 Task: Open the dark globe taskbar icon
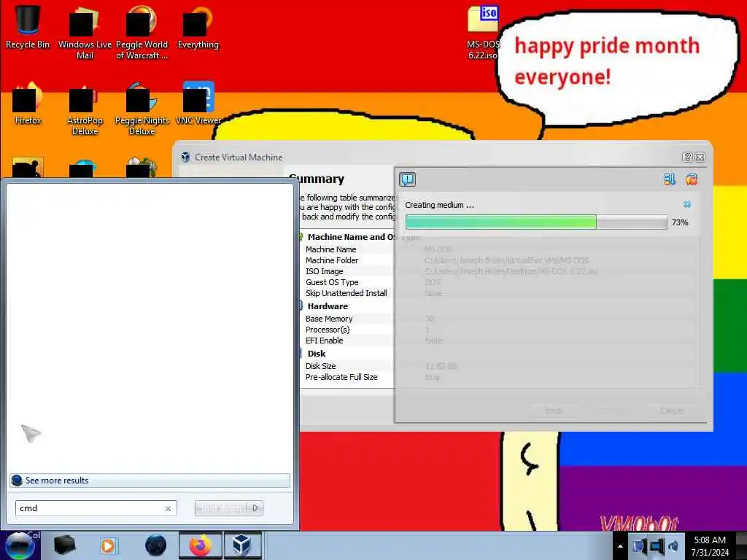(155, 545)
